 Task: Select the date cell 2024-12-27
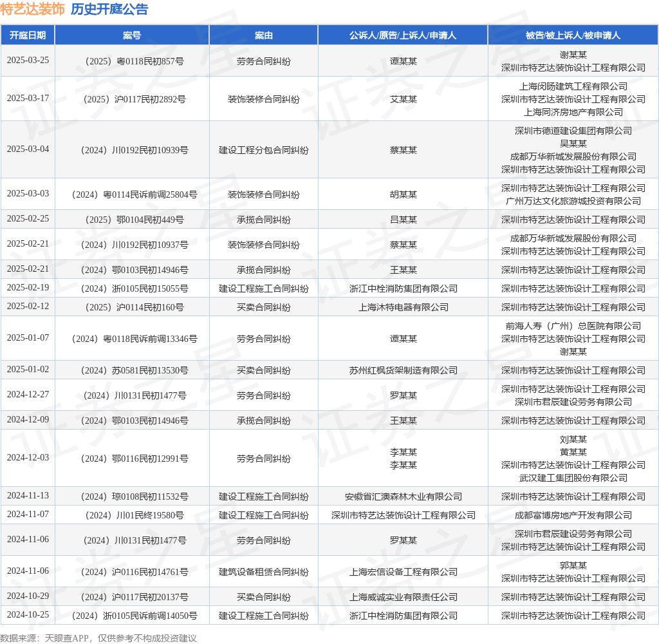[x=28, y=395]
